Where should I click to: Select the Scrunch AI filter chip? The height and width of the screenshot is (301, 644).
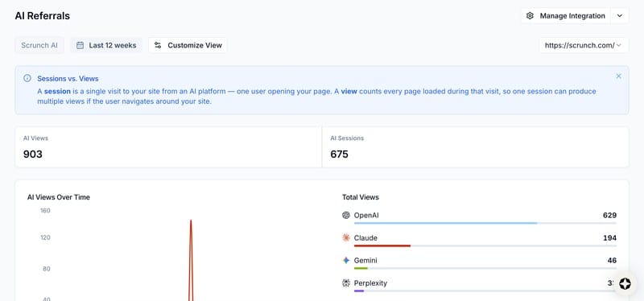click(39, 45)
